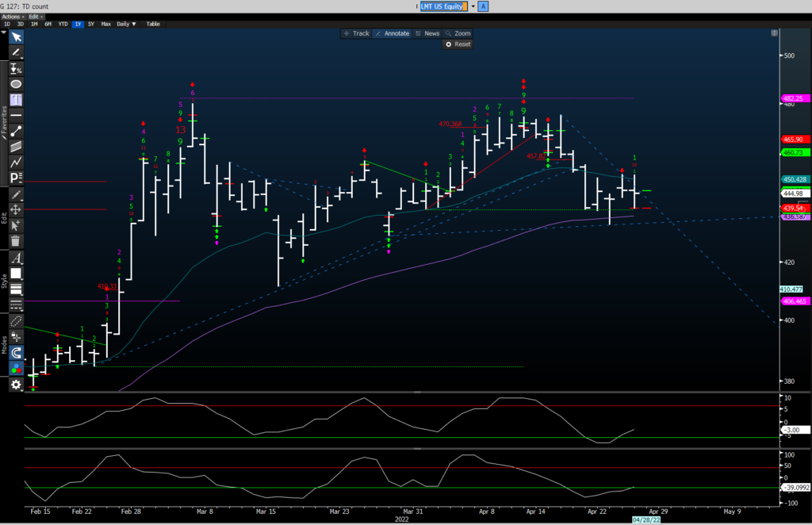The image size is (812, 525).
Task: Select the trend line segment tool
Action: click(16, 131)
